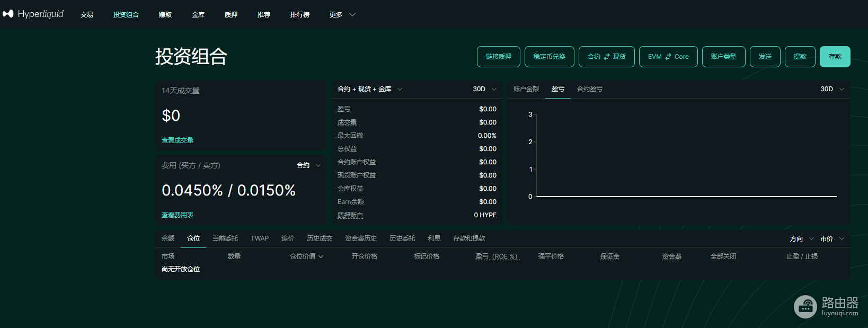868x328 pixels.
Task: Click the 0.0450% / 0.0150% fee value
Action: point(229,190)
